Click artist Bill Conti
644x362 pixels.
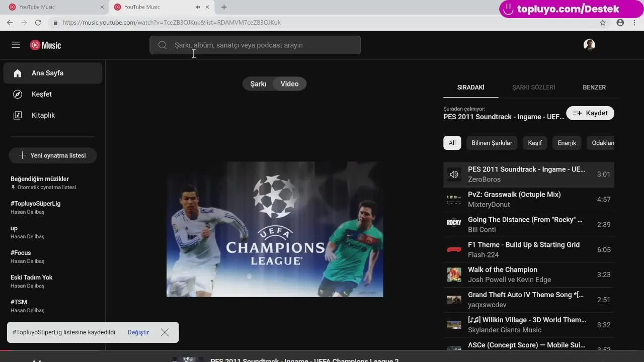[x=482, y=230]
